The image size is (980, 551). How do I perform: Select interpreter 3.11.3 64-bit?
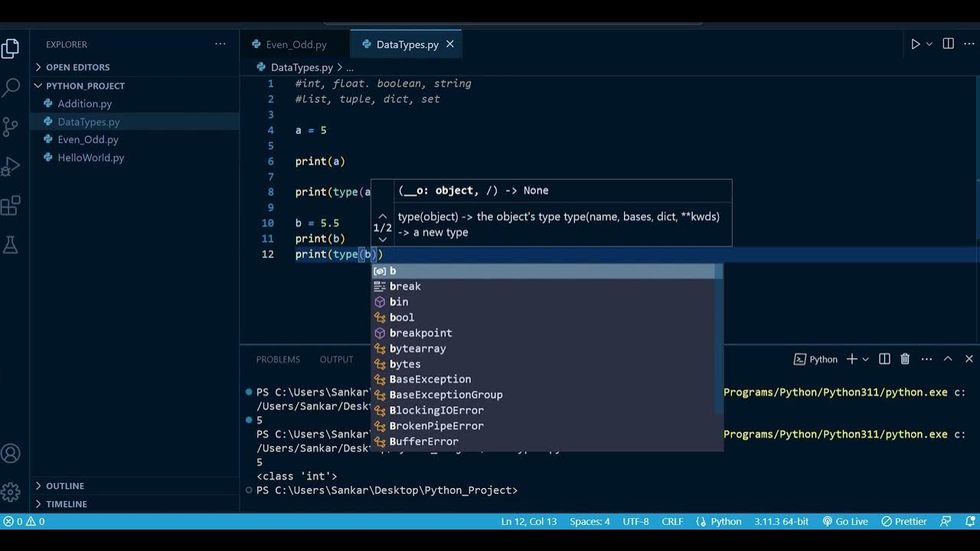[x=782, y=522]
